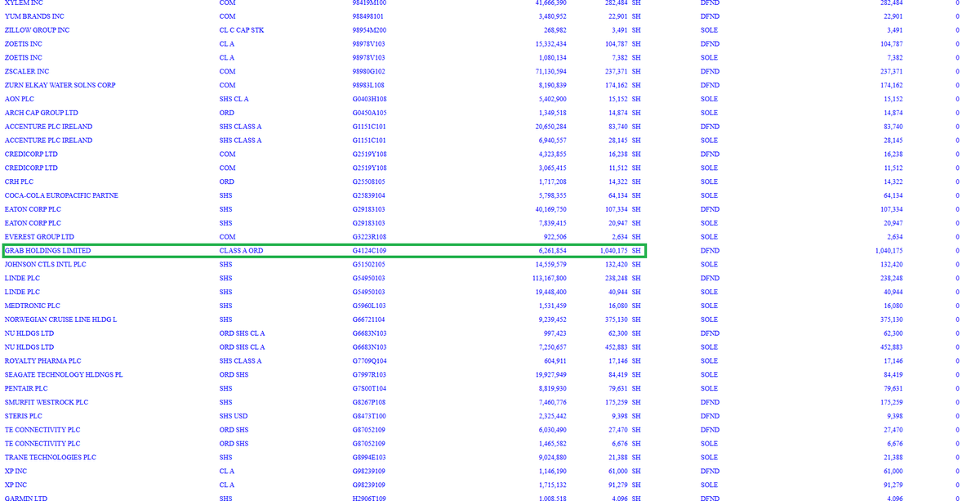Click the CREDICORP value 4,323,855
This screenshot has height=501, width=980.
pyautogui.click(x=553, y=154)
